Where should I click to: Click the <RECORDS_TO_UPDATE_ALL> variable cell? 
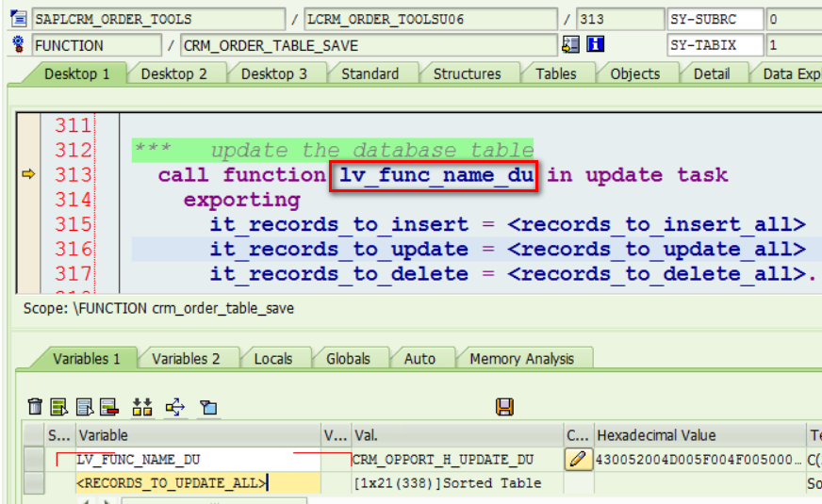pyautogui.click(x=198, y=482)
